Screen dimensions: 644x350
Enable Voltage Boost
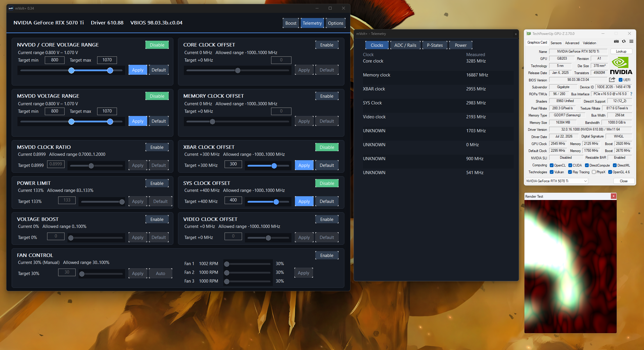coord(157,219)
